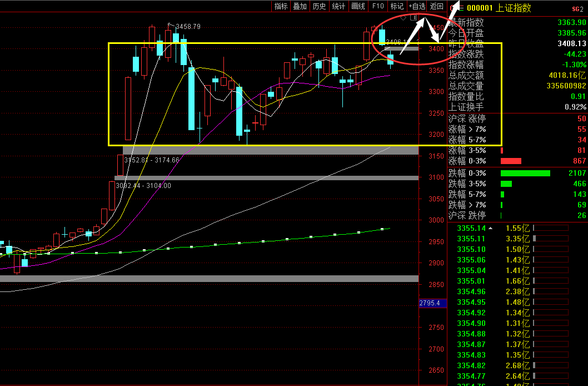The image size is (588, 386).
Task: Toggle the side panel icon beside the diamond
Action: click(x=413, y=18)
